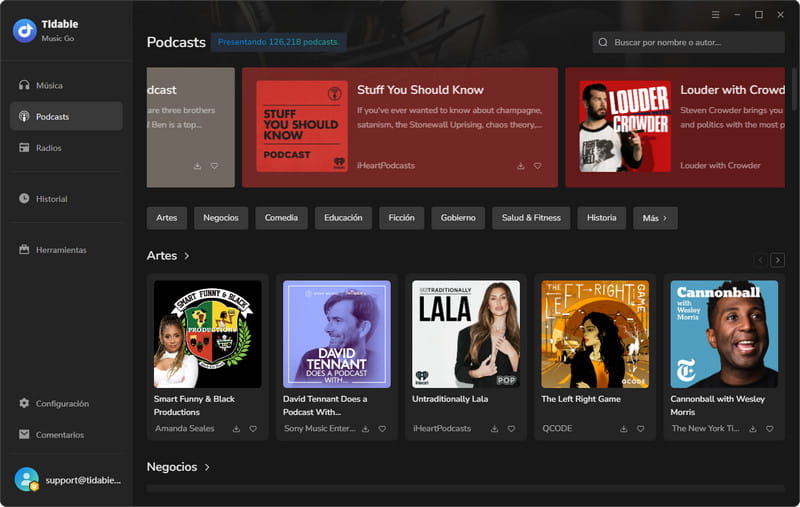Viewport: 800px width, 507px height.
Task: Expand the Más categories button
Action: pos(655,218)
